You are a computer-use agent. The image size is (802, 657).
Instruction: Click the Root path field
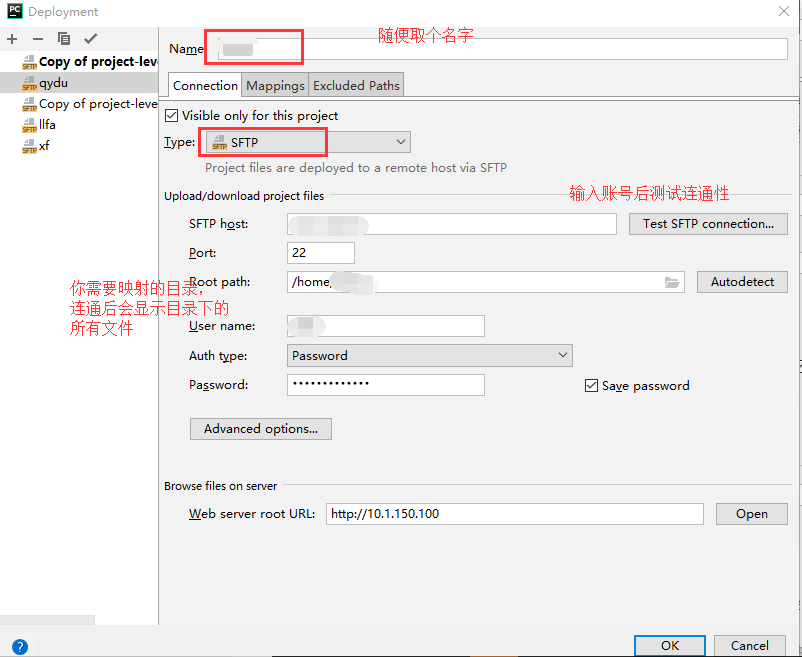[485, 282]
